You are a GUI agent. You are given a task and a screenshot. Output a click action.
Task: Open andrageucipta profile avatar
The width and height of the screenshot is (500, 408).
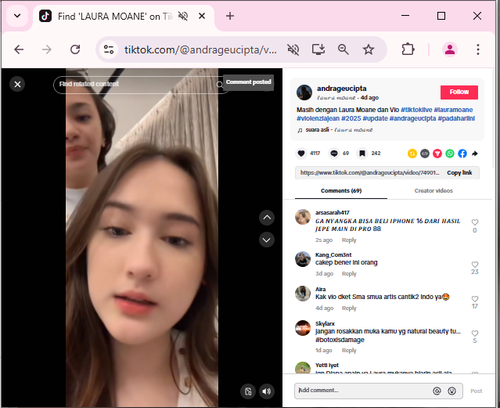pos(304,92)
